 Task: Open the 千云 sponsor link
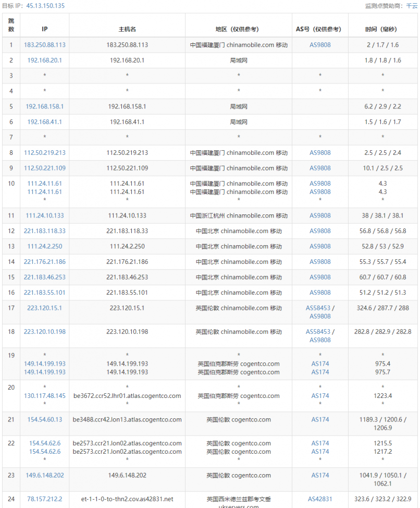412,6
